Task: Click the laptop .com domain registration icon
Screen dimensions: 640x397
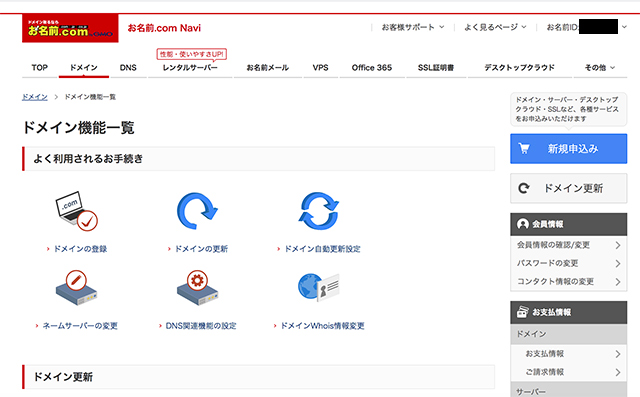Action: click(76, 211)
